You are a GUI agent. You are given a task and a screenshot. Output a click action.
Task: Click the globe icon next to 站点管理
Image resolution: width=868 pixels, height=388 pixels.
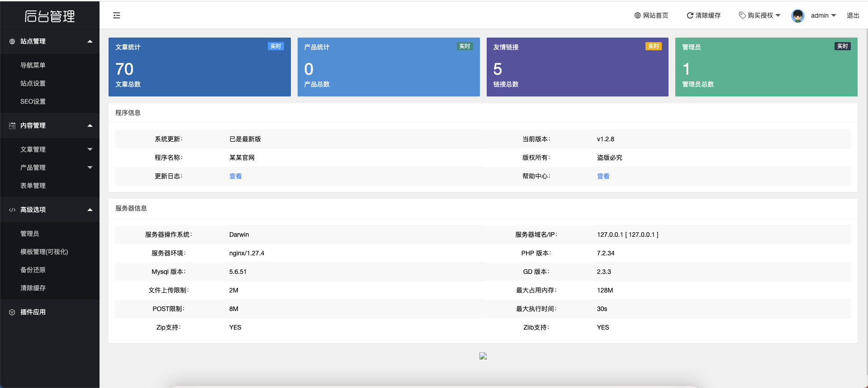[12, 41]
